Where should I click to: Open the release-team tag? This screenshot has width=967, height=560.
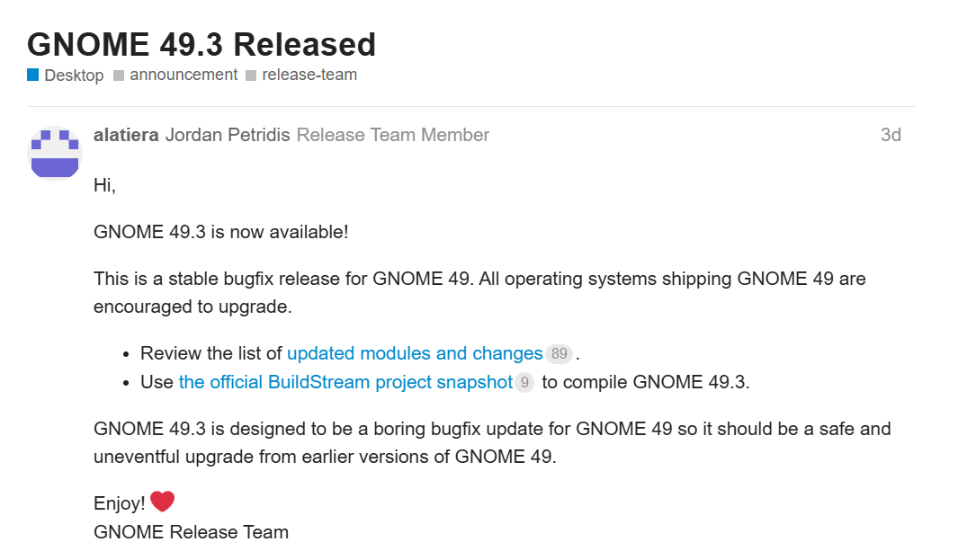[x=309, y=75]
